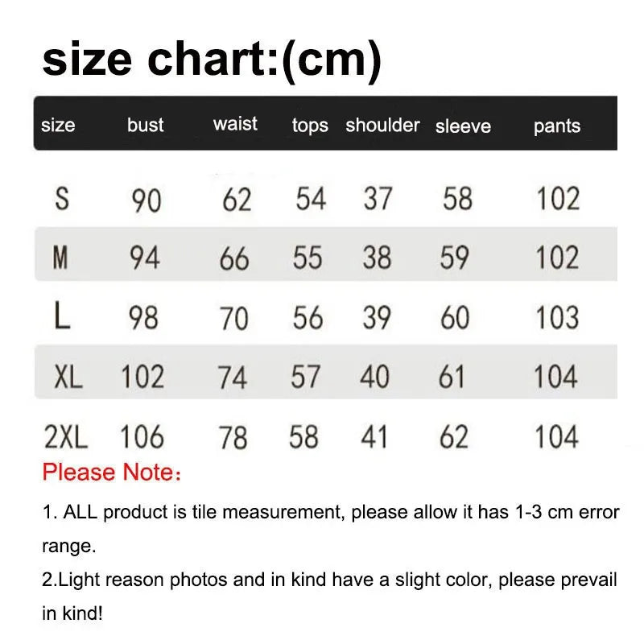Viewport: 644px width, 644px height.
Task: Click the 'pants' column header
Action: coord(557,126)
